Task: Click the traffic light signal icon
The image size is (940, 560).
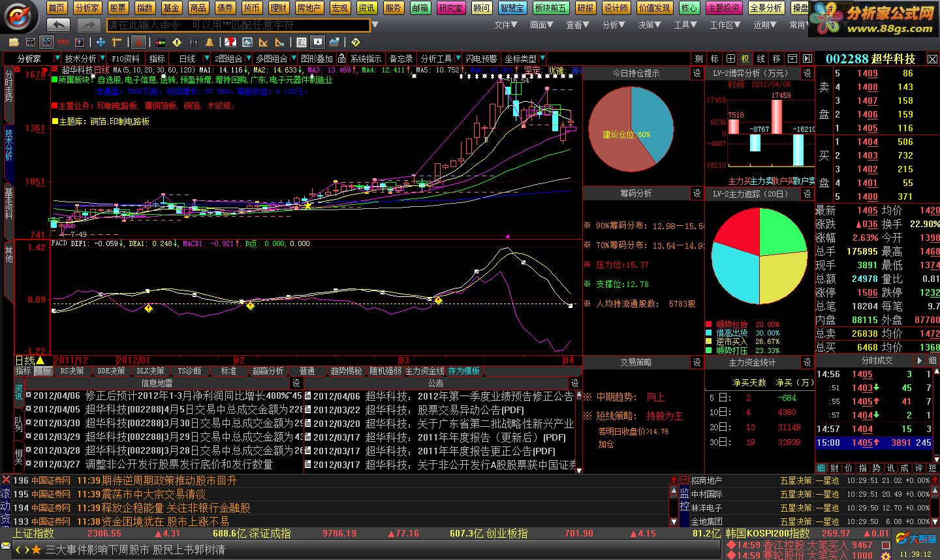Action: coord(160,42)
